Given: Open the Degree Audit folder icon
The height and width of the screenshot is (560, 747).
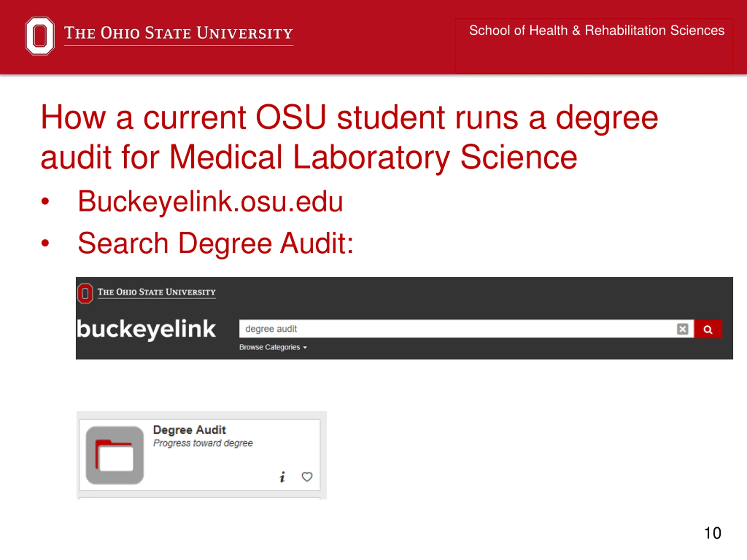Looking at the screenshot, I should tap(115, 455).
